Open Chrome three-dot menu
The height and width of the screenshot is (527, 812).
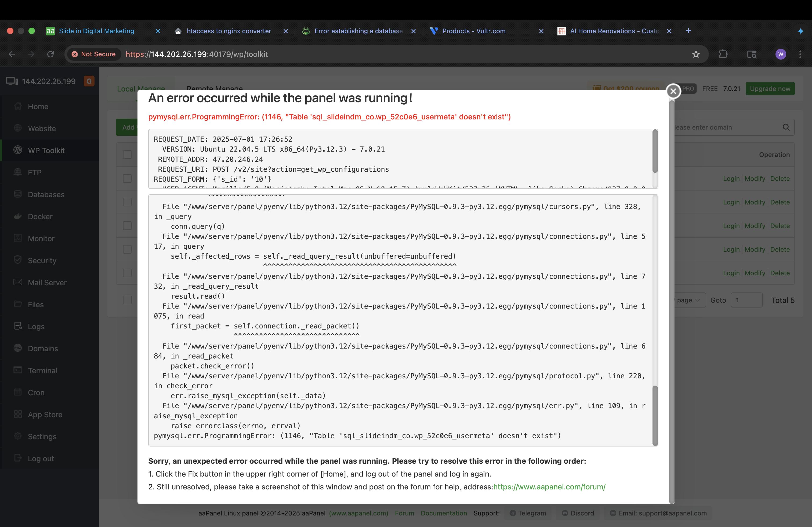[x=800, y=54]
